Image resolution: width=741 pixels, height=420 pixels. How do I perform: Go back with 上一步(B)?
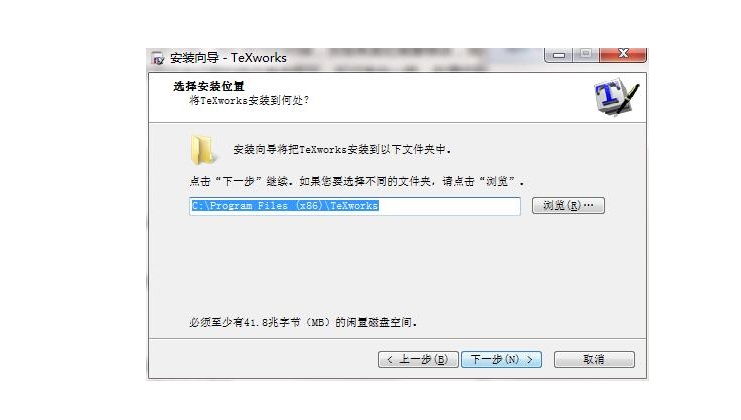(418, 360)
